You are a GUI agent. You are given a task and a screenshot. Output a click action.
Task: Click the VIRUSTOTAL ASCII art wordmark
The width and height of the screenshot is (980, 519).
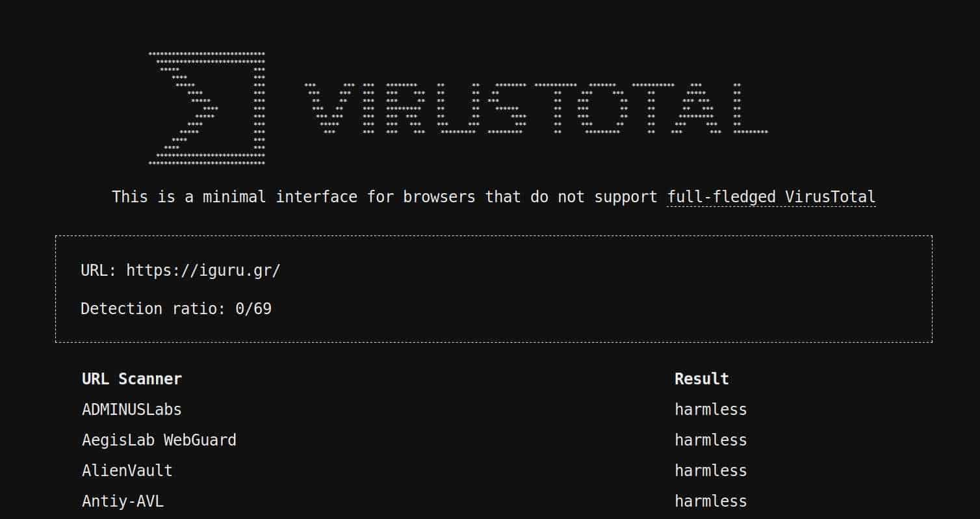535,109
